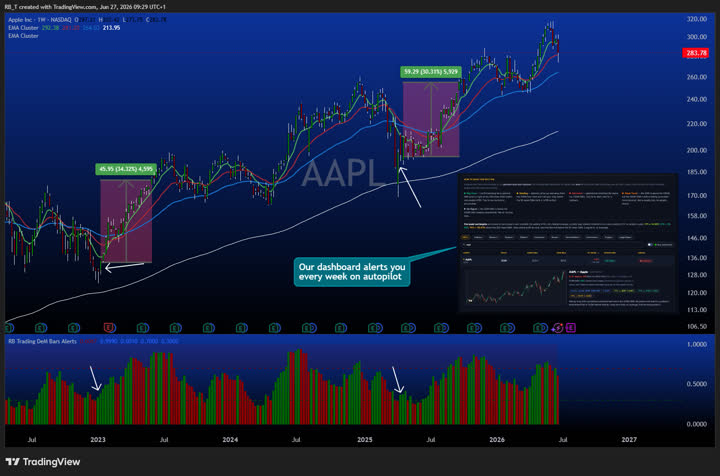Image resolution: width=720 pixels, height=476 pixels.
Task: Click the red earnings marker icon
Action: pos(109,328)
